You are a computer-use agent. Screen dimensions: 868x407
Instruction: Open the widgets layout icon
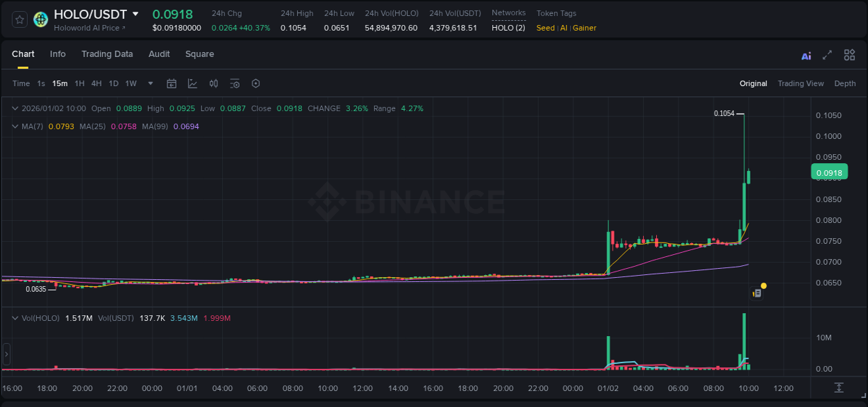pyautogui.click(x=849, y=55)
